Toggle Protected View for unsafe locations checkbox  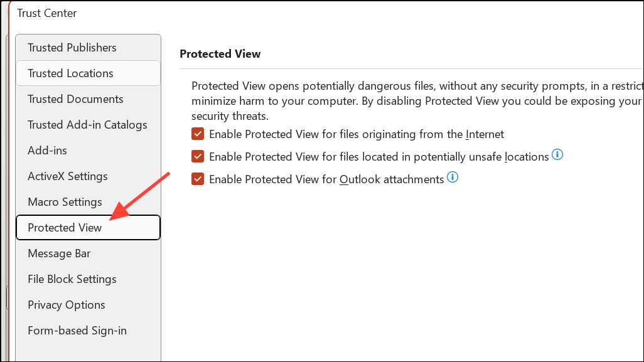click(x=198, y=157)
